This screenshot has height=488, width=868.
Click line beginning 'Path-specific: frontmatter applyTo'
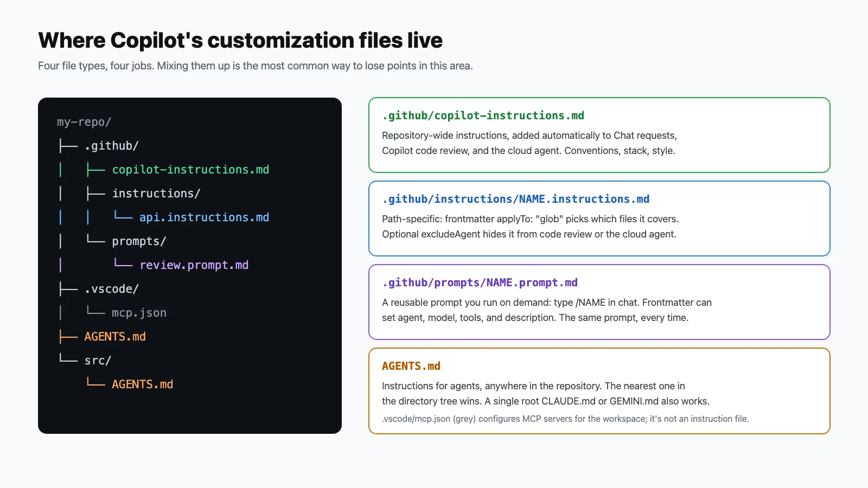click(530, 219)
